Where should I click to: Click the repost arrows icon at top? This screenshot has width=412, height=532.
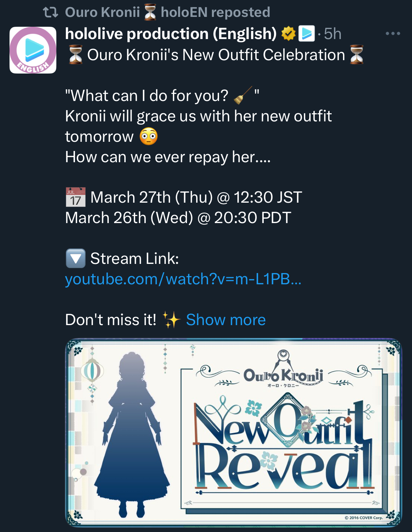[x=50, y=12]
